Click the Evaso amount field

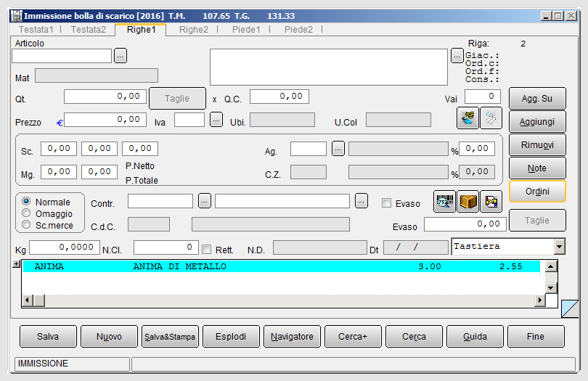click(465, 224)
